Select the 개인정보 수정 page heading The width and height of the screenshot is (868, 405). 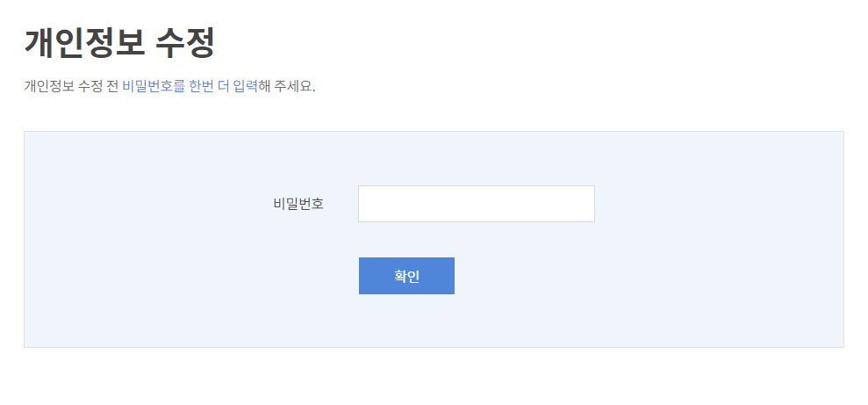click(119, 43)
